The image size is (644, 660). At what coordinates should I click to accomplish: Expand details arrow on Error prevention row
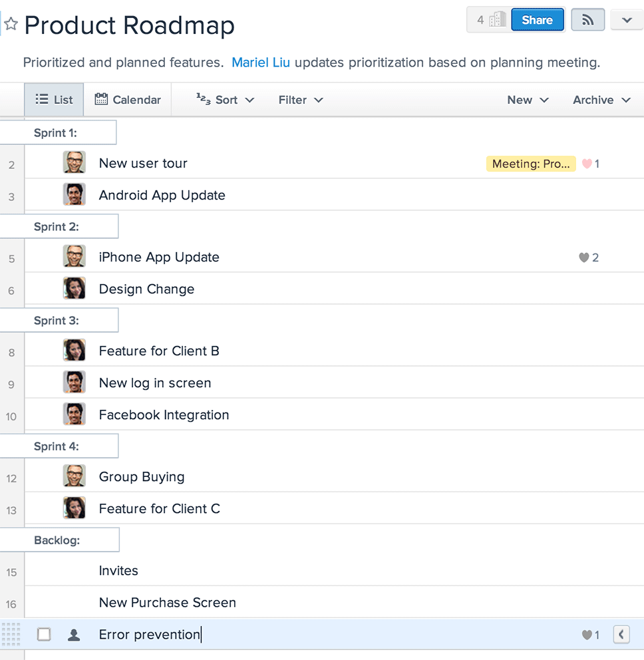pos(621,635)
